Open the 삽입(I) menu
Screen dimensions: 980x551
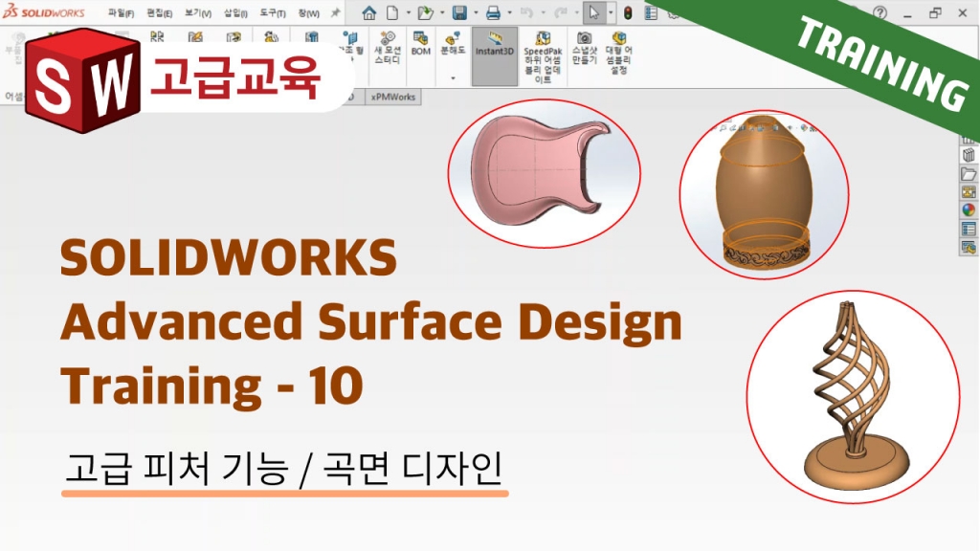coord(235,13)
